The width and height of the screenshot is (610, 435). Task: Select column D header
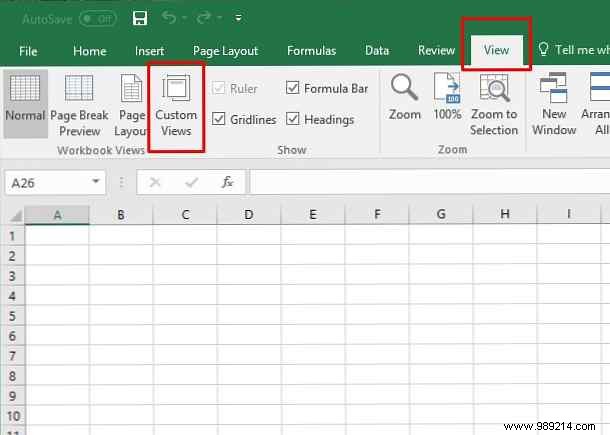pyautogui.click(x=249, y=215)
